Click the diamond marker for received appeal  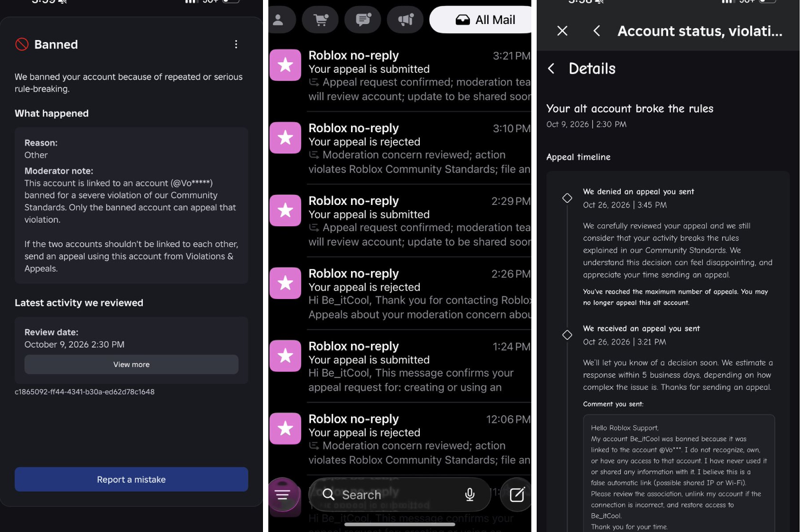click(567, 335)
